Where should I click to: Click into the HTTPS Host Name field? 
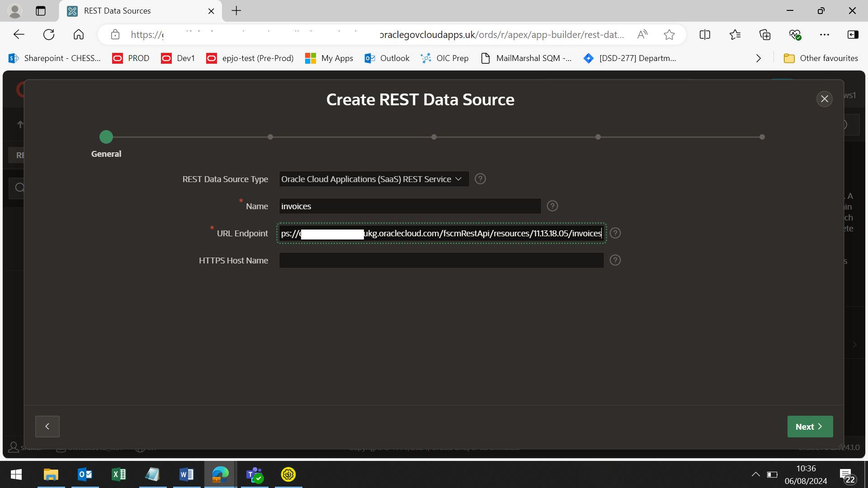[x=441, y=260]
